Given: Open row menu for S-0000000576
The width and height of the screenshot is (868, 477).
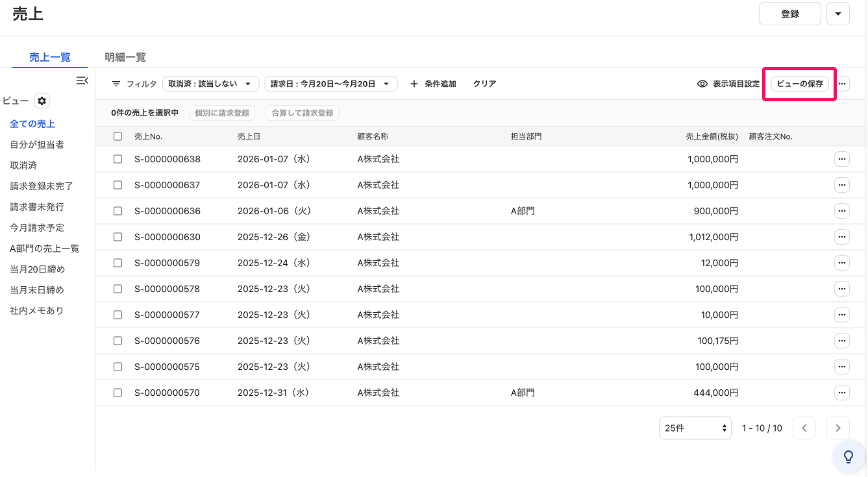Looking at the screenshot, I should [842, 341].
